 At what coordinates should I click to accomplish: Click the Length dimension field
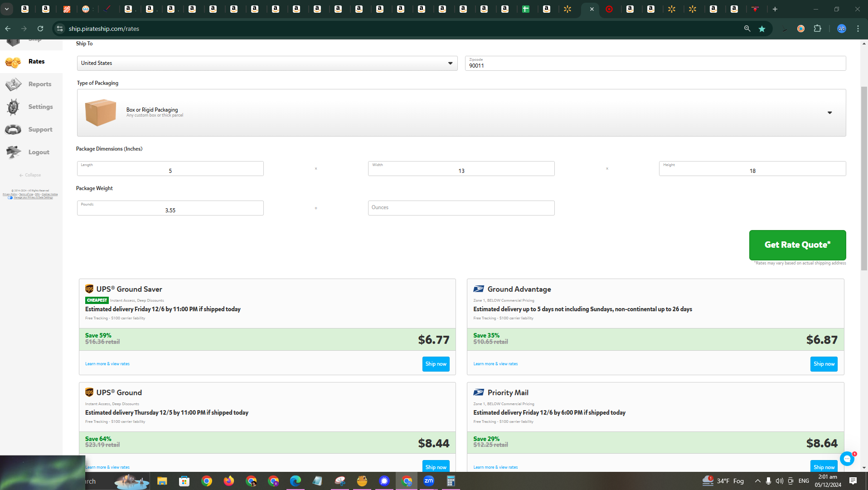tap(170, 168)
